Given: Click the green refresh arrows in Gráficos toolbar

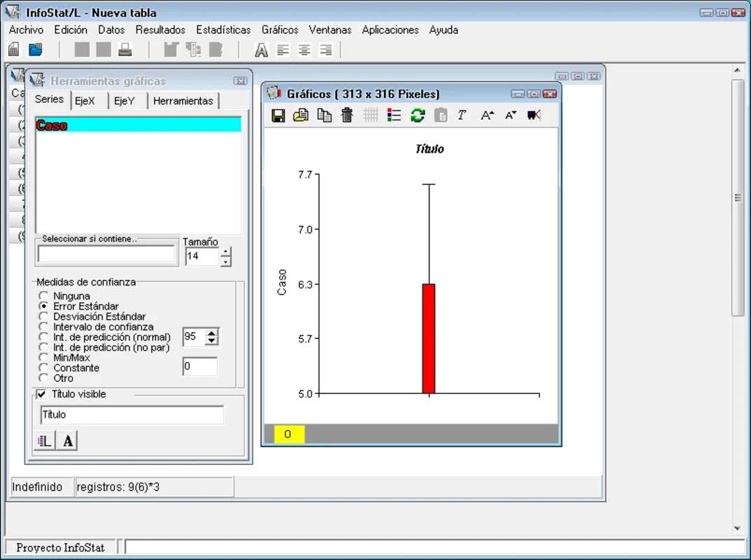Looking at the screenshot, I should (x=418, y=115).
